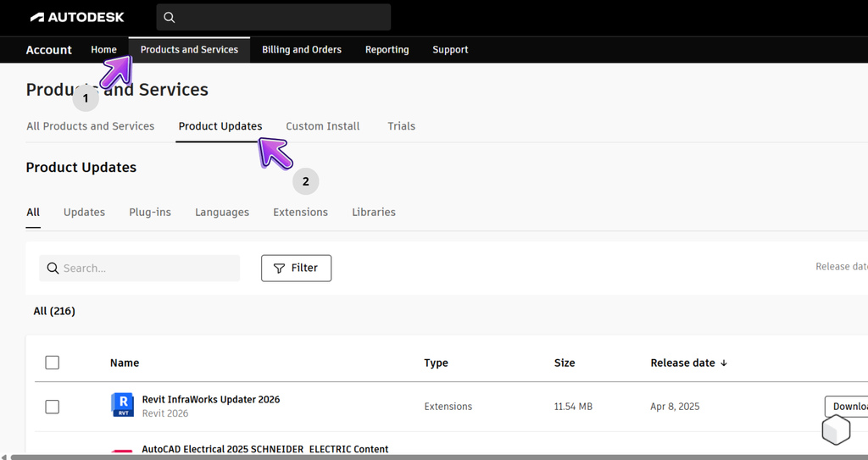Click the All (216) count label
This screenshot has width=868, height=460.
(x=54, y=311)
